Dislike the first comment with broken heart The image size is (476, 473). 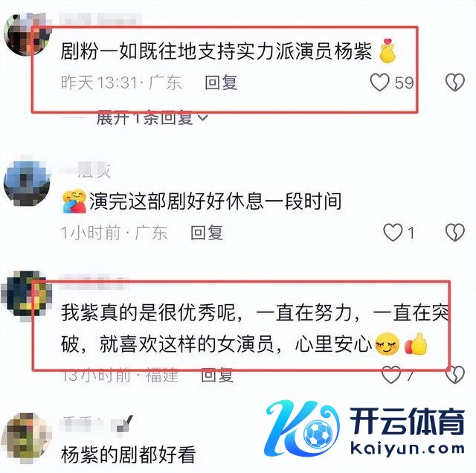tap(454, 83)
